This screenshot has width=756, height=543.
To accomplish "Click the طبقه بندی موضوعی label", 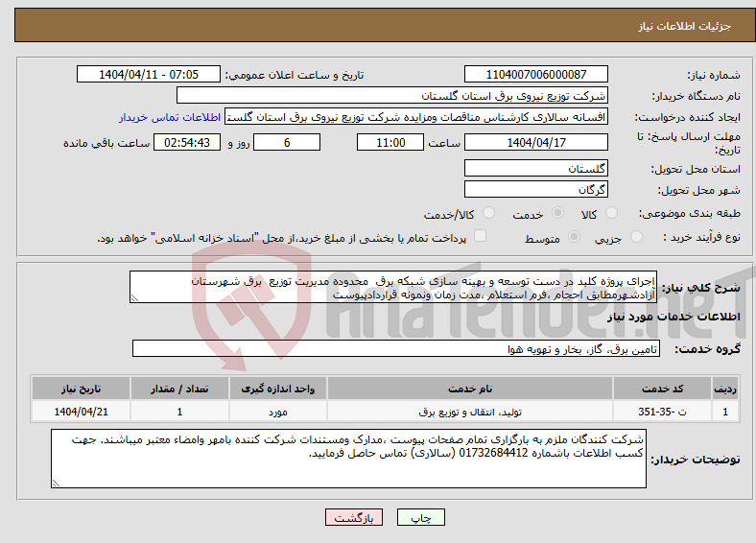I will [690, 213].
